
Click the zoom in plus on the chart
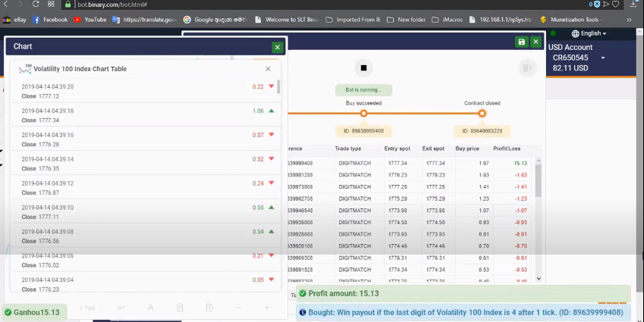click(x=267, y=308)
